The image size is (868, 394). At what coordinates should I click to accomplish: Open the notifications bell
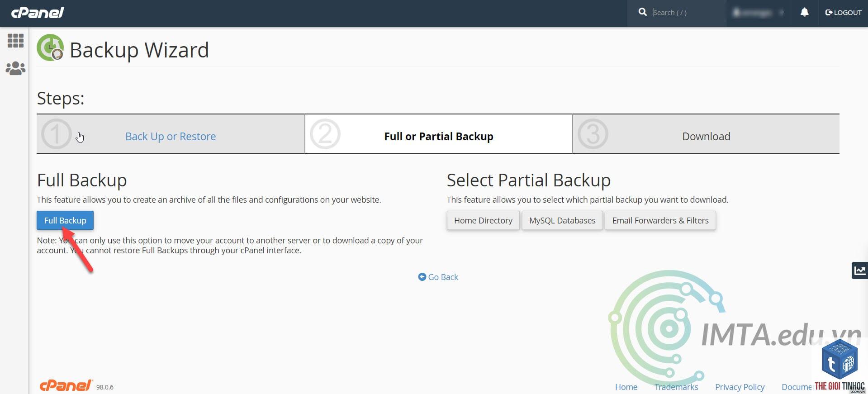pos(804,12)
